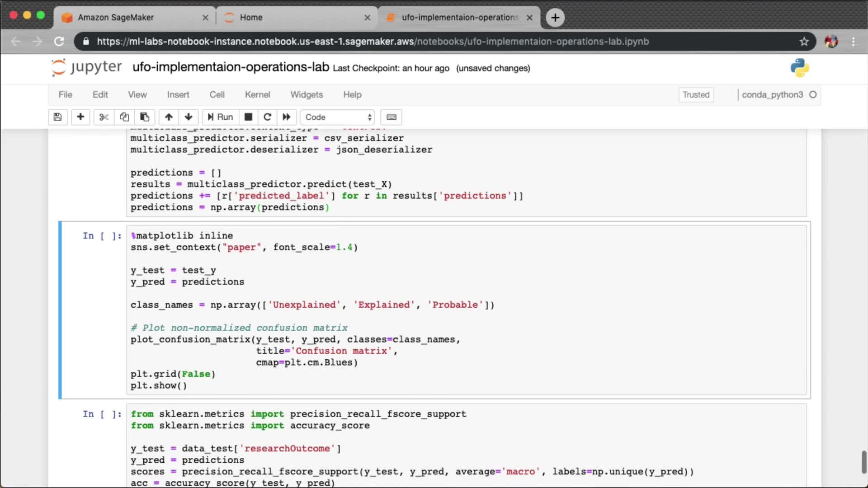Viewport: 868px width, 488px height.
Task: Click the page vertical scrollbar thumb
Action: [x=863, y=462]
